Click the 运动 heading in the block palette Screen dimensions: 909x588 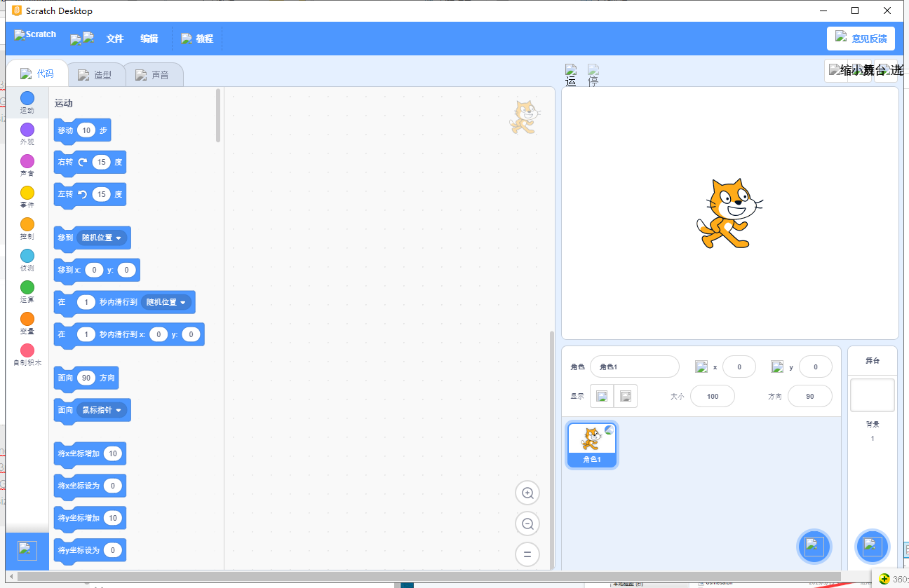[64, 103]
